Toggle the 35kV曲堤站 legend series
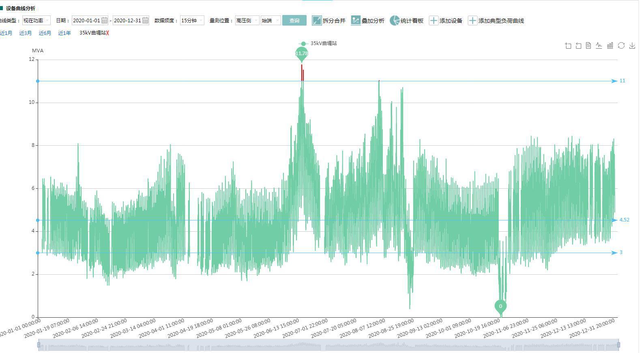644x353 pixels. (318, 43)
